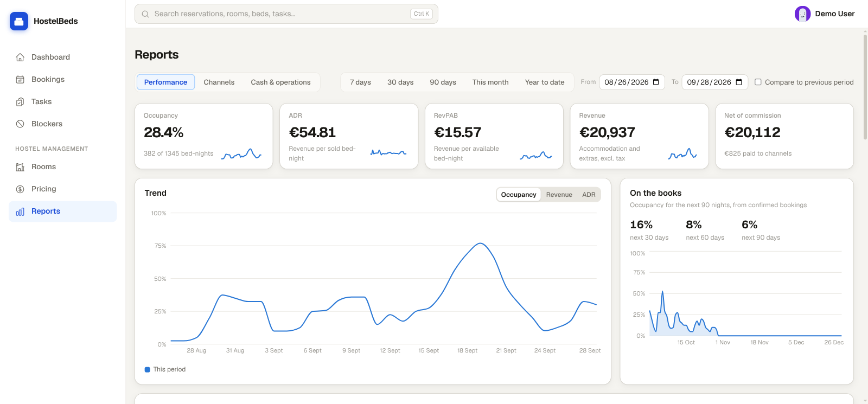
Task: Click the 18 Sept axis label
Action: point(467,350)
